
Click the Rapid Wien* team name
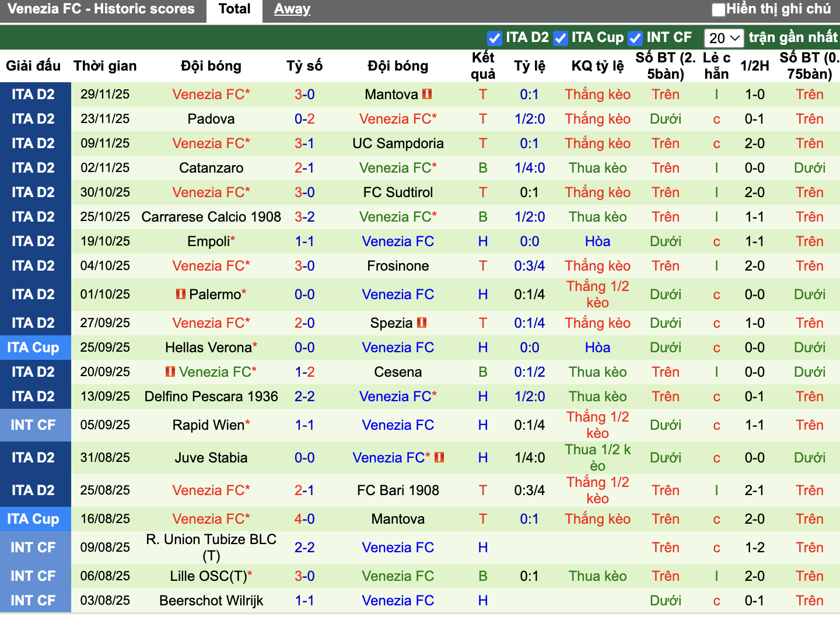[x=211, y=425]
